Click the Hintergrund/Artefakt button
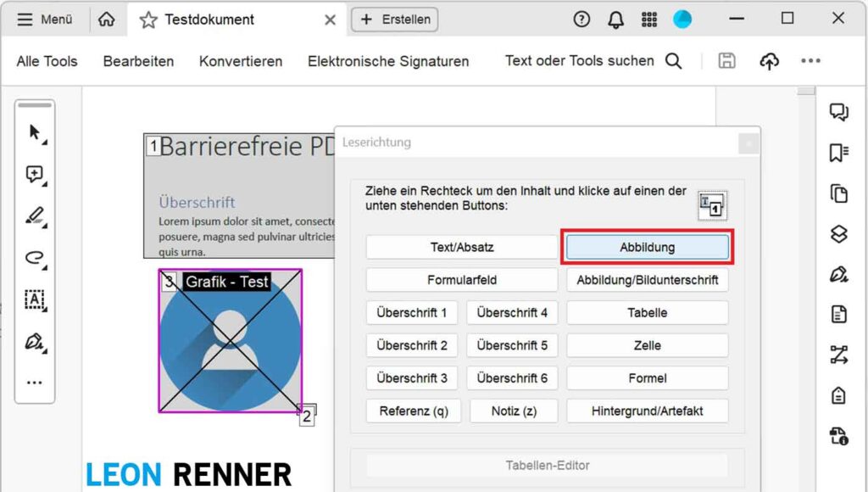This screenshot has height=492, width=868. pos(648,411)
